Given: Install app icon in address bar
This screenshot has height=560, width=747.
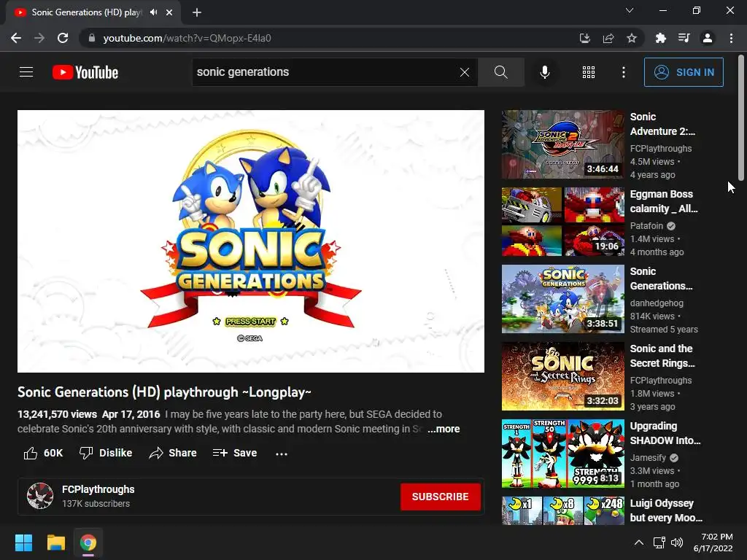Looking at the screenshot, I should click(584, 38).
